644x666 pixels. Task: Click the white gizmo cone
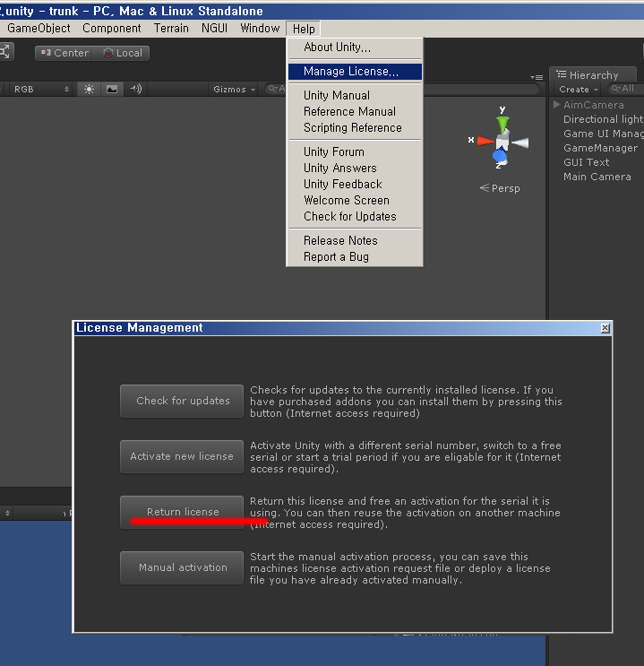[x=519, y=143]
